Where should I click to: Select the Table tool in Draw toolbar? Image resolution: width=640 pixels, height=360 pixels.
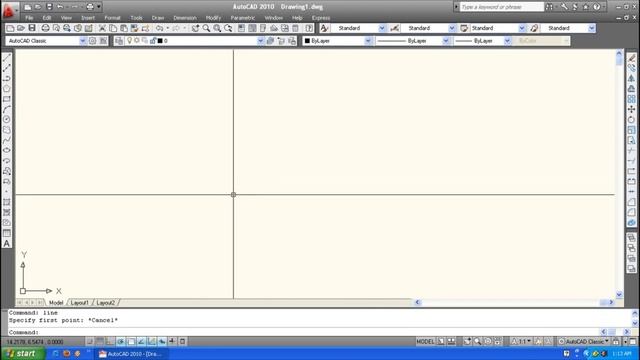tap(7, 233)
